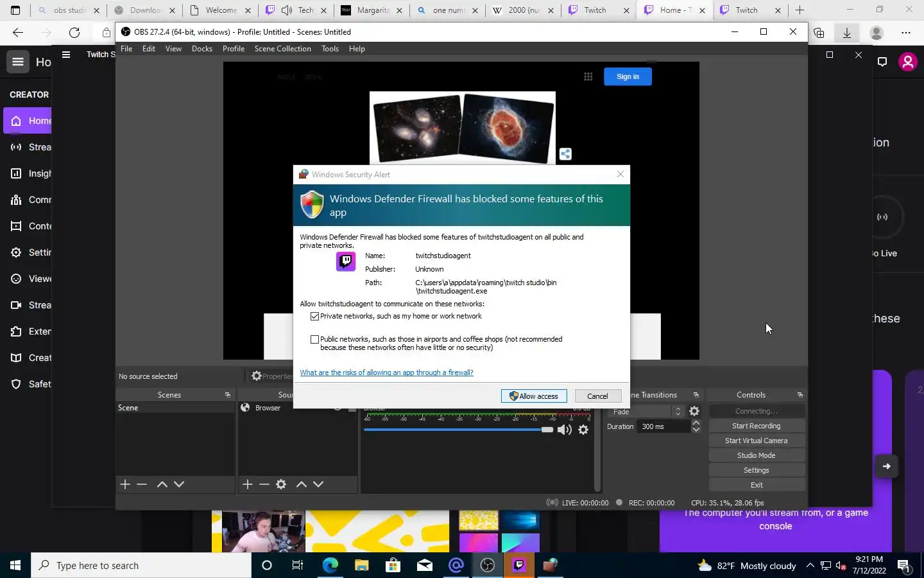The width and height of the screenshot is (924, 578).
Task: Open the OBS Help menu
Action: [357, 49]
